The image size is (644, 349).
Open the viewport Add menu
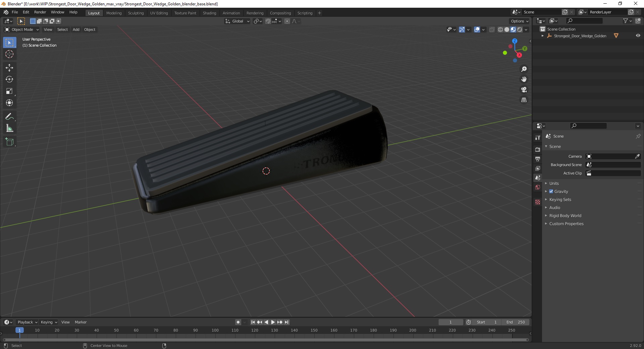click(76, 30)
